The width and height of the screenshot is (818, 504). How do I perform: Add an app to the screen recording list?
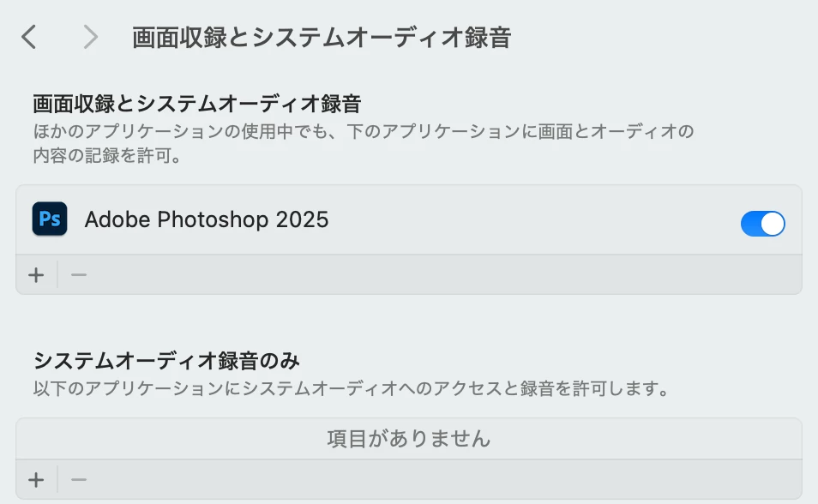tap(36, 275)
